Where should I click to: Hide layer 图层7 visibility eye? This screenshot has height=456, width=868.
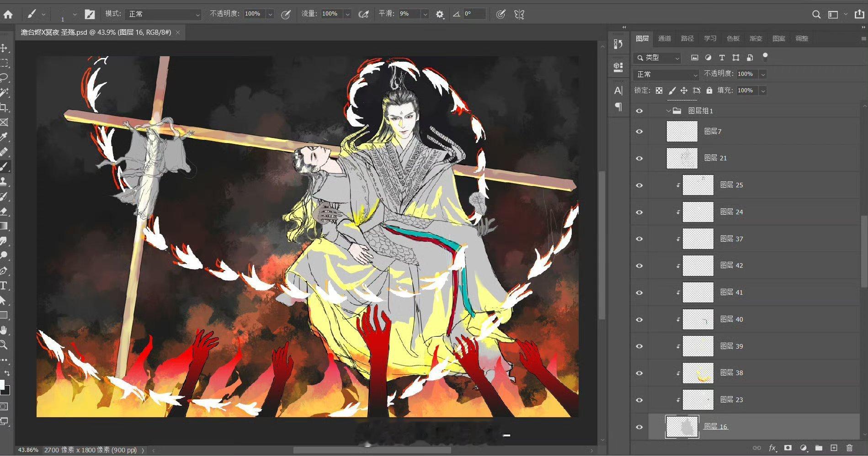pos(639,132)
